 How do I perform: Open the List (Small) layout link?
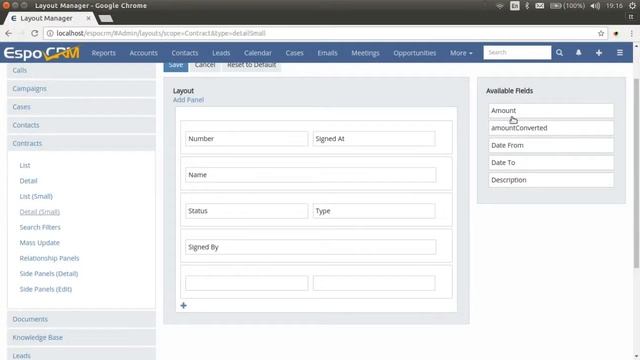(x=36, y=196)
